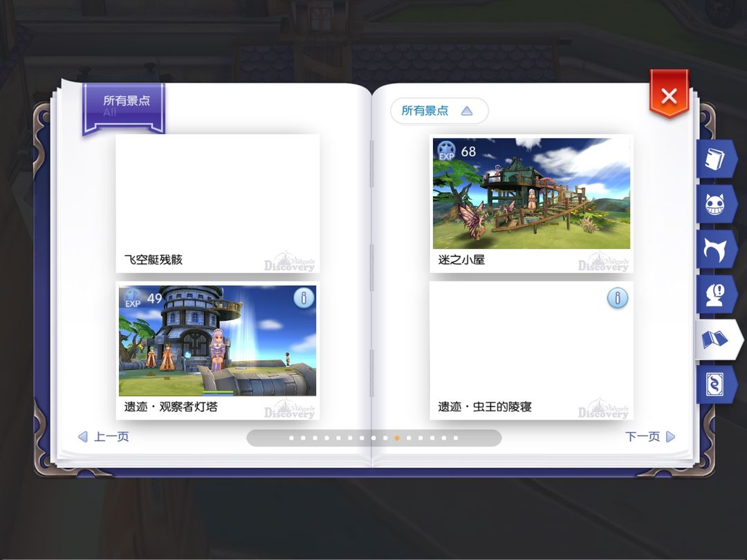Open the NPC exclamation-mark tab in the sidebar
Viewport: 747px width, 560px height.
click(716, 295)
